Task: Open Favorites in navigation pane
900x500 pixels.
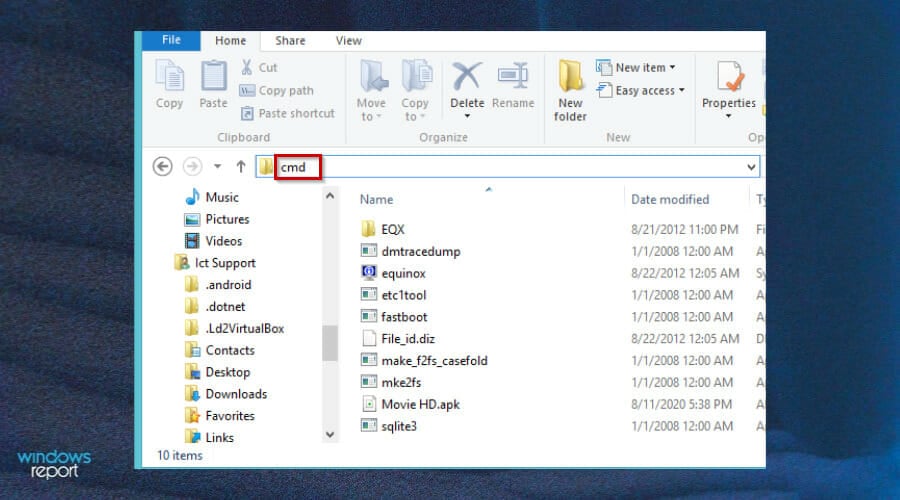Action: [x=220, y=416]
